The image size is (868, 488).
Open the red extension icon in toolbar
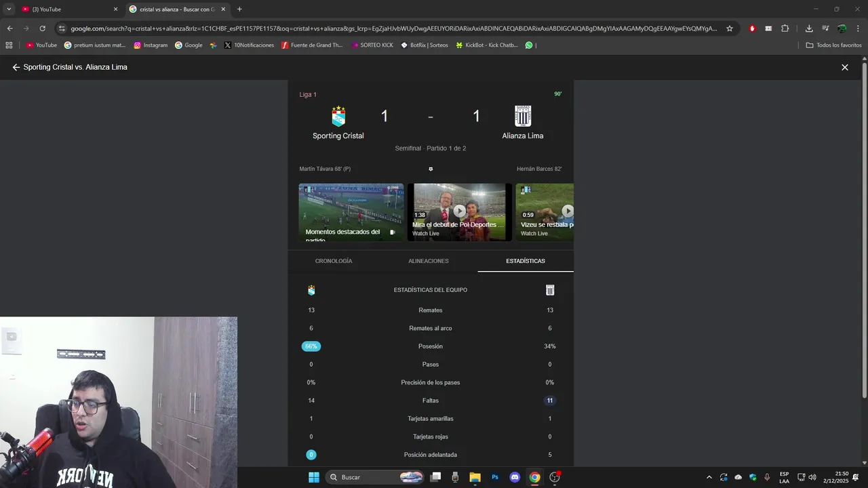(x=752, y=28)
